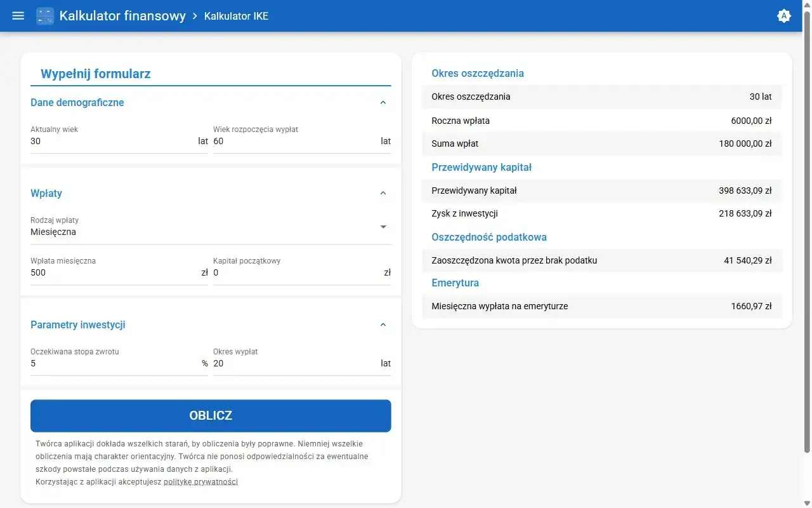The image size is (812, 508).
Task: Select the 398 633,09 zł capital value
Action: click(x=745, y=190)
